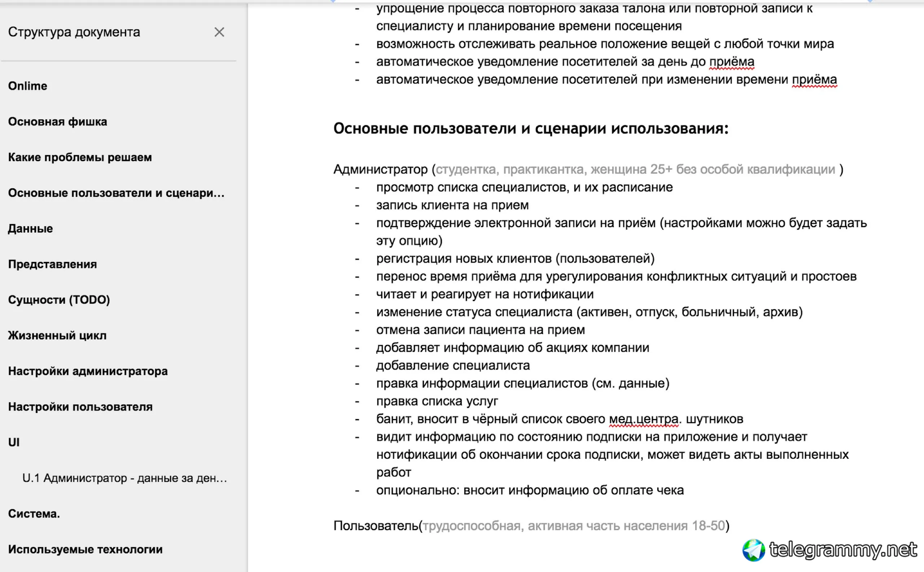Open 'Представления' outline heading

(52, 264)
